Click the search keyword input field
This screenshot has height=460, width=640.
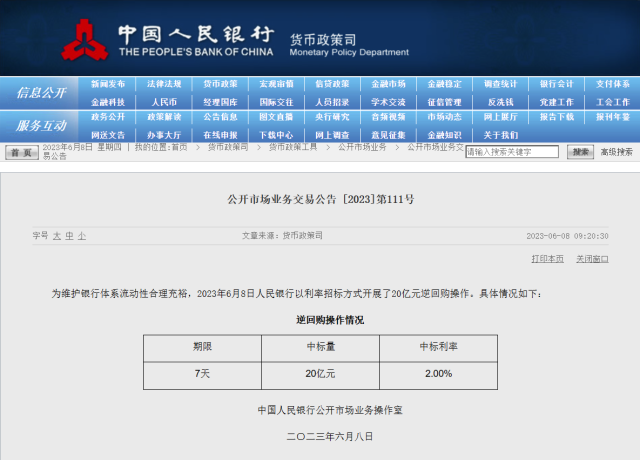[512, 152]
